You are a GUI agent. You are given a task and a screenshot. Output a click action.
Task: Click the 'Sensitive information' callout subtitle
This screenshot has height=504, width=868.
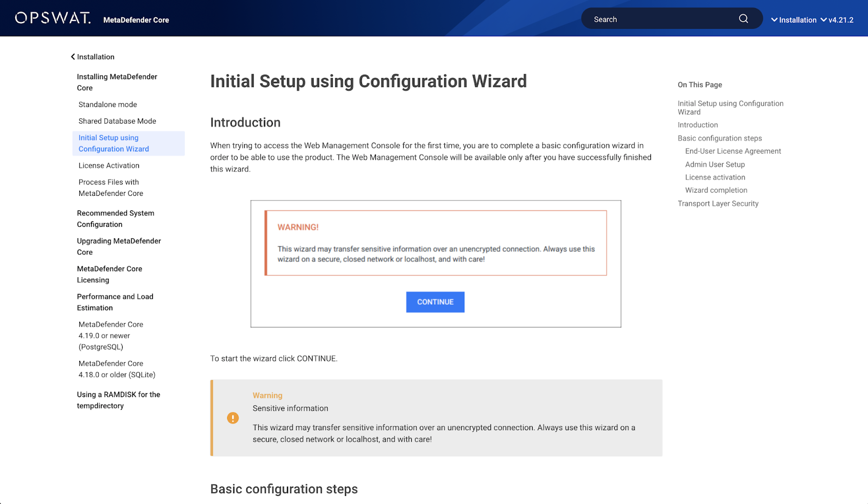pyautogui.click(x=290, y=409)
